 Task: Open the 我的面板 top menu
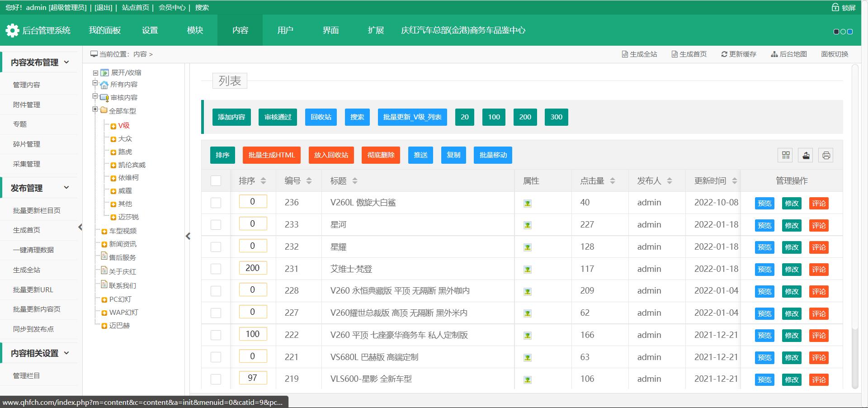tap(104, 30)
